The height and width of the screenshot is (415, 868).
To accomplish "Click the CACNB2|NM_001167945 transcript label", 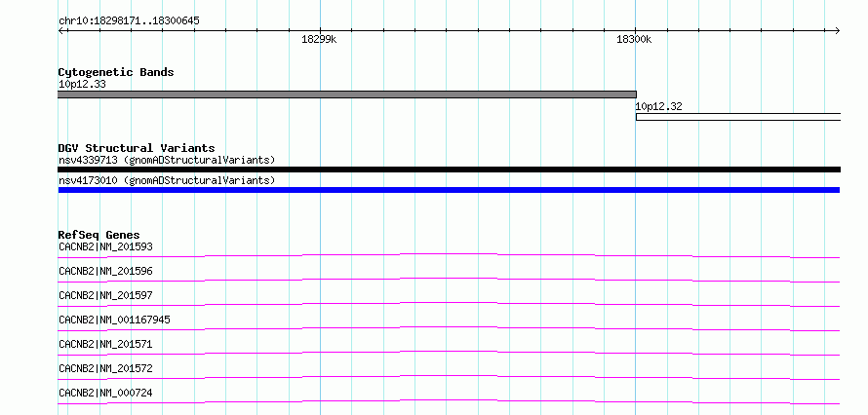I will coord(114,320).
